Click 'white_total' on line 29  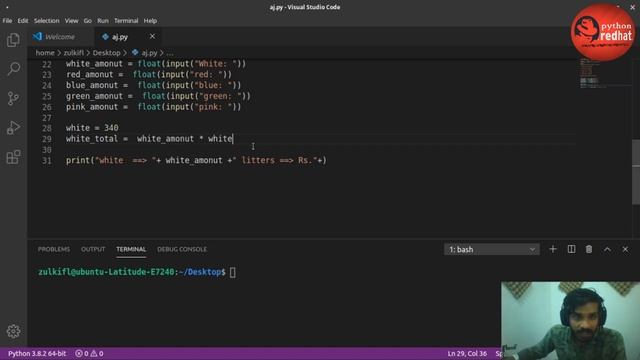tap(91, 139)
